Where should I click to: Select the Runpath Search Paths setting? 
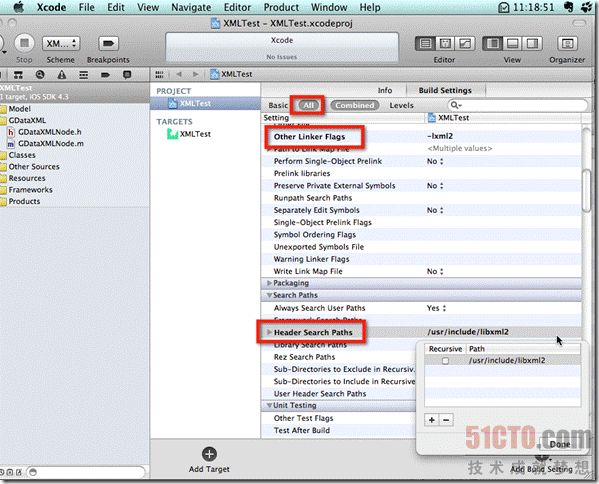coord(312,198)
